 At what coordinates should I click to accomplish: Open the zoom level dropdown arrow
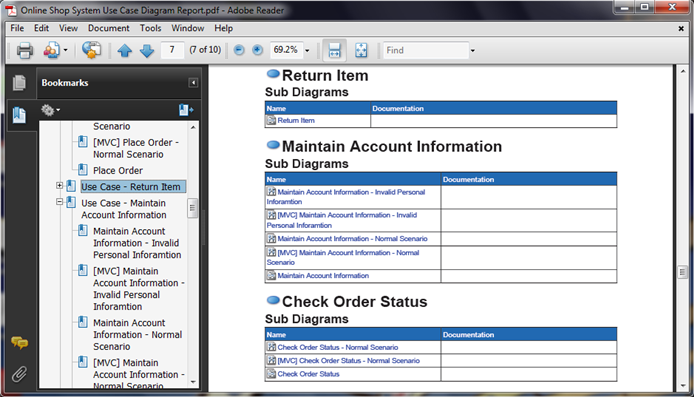tap(307, 50)
